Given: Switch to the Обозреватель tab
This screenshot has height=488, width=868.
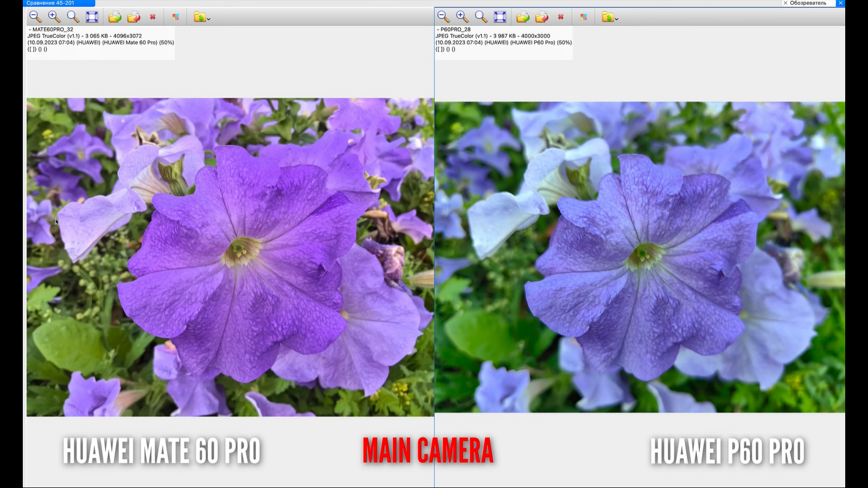Looking at the screenshot, I should click(808, 3).
